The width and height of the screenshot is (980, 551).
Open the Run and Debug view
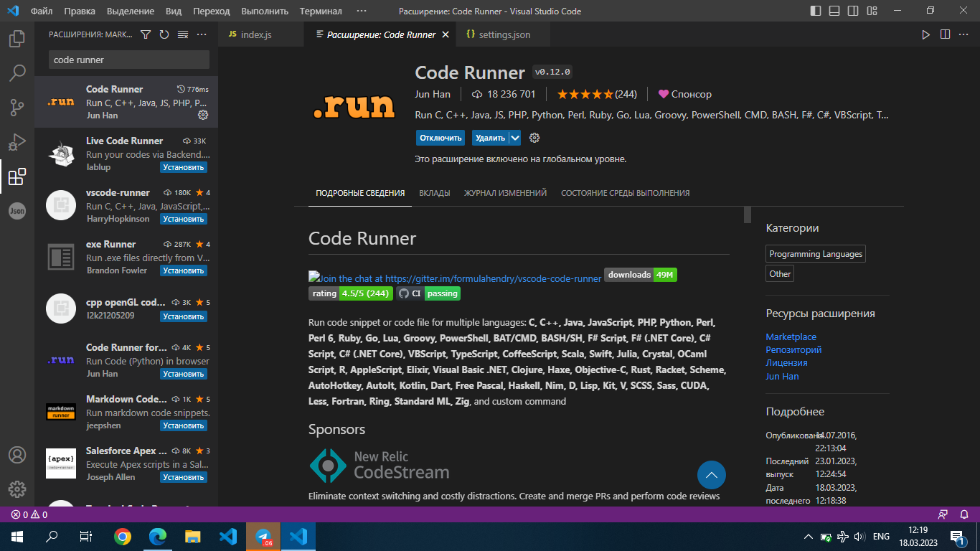coord(17,141)
